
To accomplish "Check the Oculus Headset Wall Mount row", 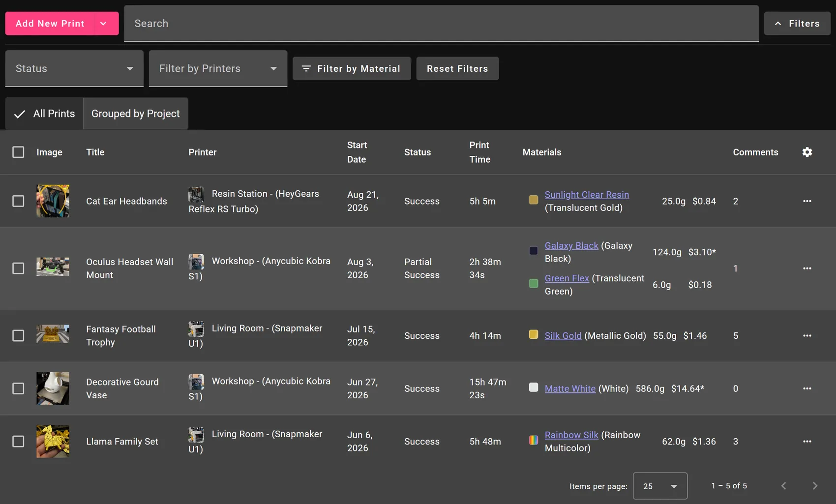I will tap(18, 268).
